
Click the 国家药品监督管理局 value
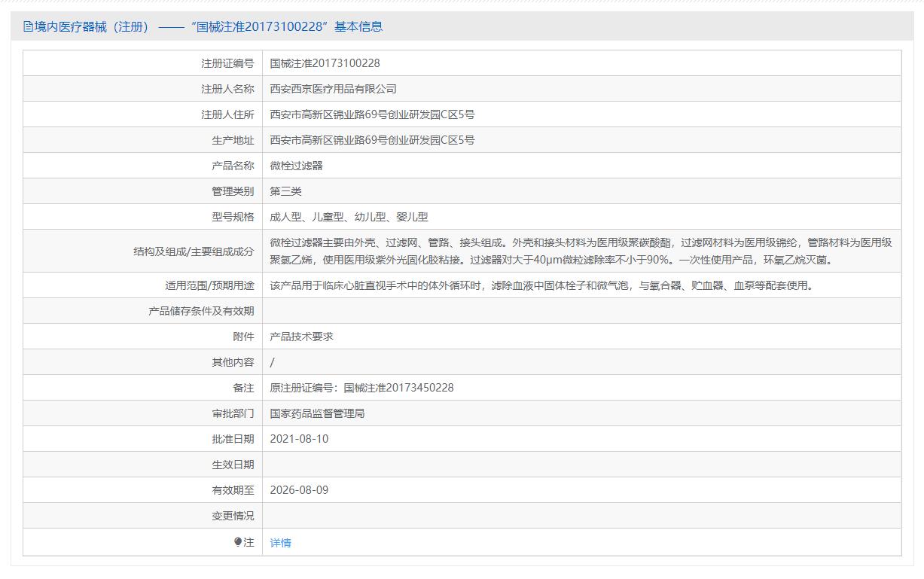[318, 413]
